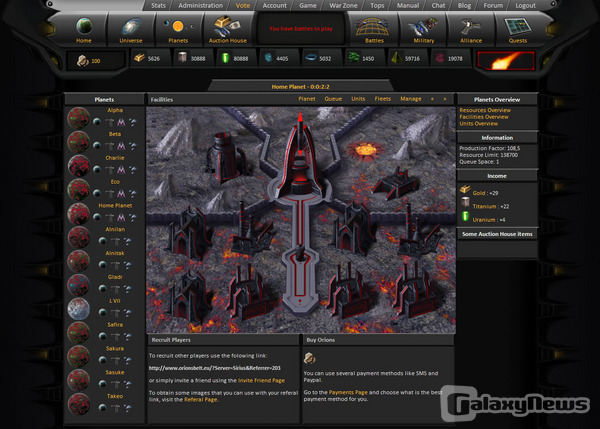
Task: Select the Alpha planet thumbnail
Action: click(x=80, y=117)
